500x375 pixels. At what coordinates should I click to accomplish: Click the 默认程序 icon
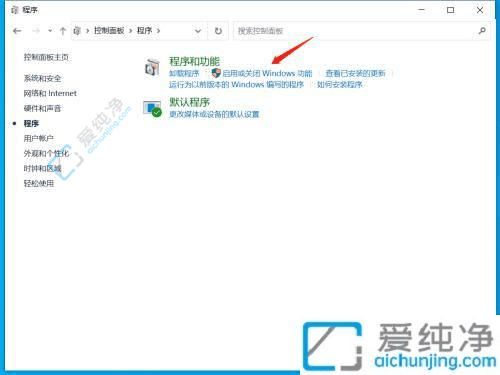[152, 108]
